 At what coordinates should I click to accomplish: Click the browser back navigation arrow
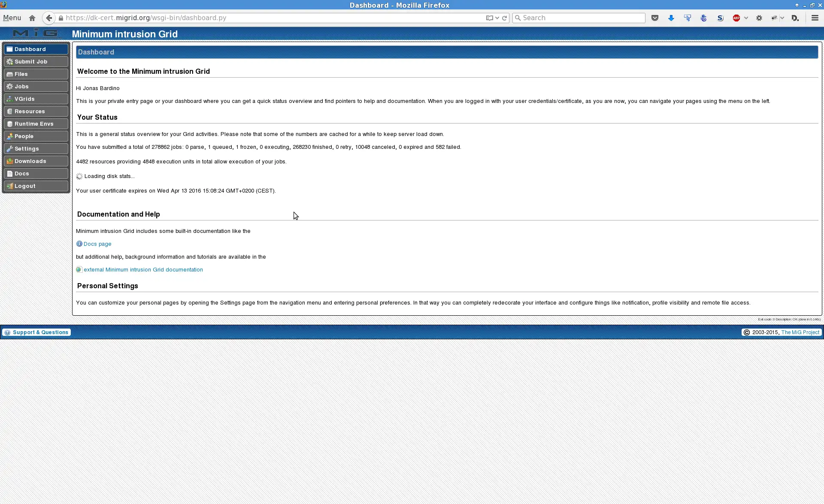[49, 18]
